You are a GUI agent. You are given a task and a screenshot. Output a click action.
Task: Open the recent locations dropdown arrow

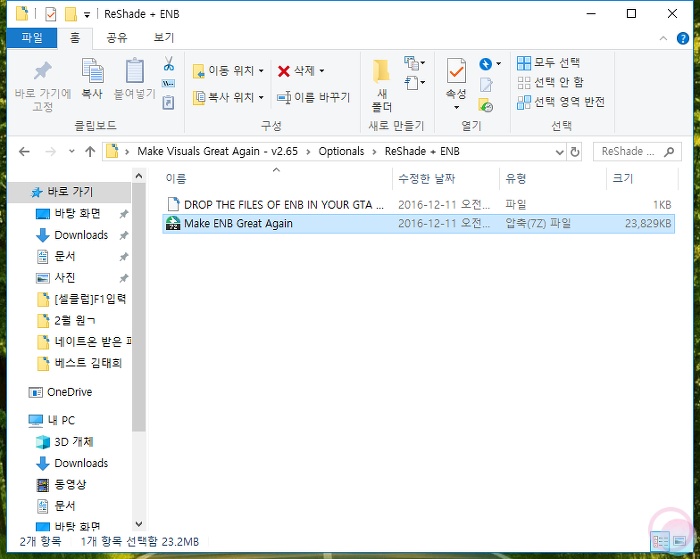coord(71,152)
